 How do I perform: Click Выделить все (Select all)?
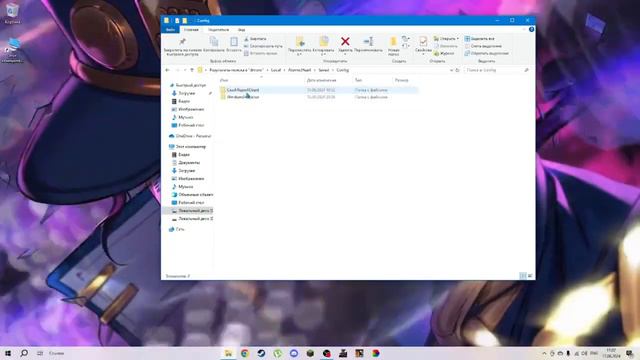(x=480, y=39)
